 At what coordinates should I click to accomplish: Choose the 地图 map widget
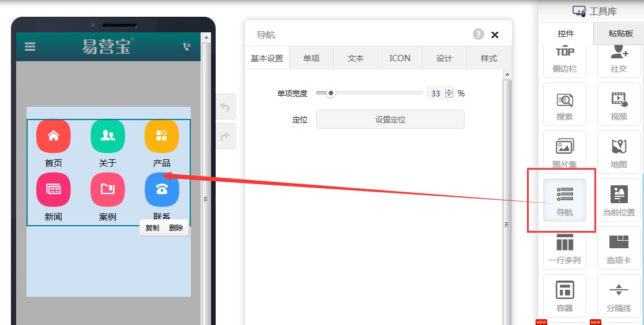pos(619,152)
